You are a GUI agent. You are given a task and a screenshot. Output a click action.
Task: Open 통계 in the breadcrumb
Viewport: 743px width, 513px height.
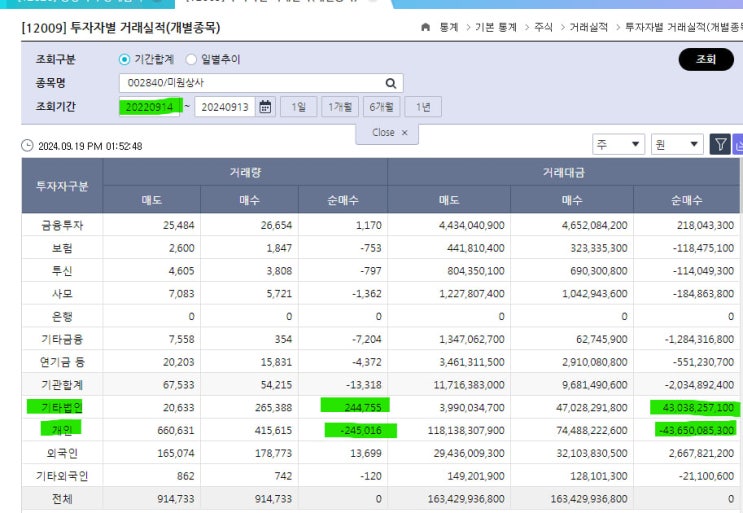tap(449, 27)
